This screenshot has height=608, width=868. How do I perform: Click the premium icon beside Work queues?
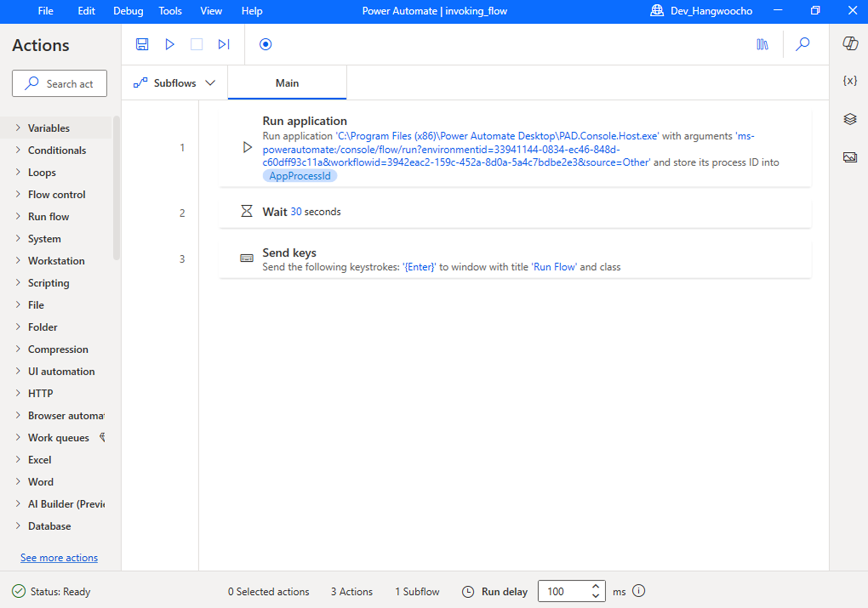tap(102, 437)
